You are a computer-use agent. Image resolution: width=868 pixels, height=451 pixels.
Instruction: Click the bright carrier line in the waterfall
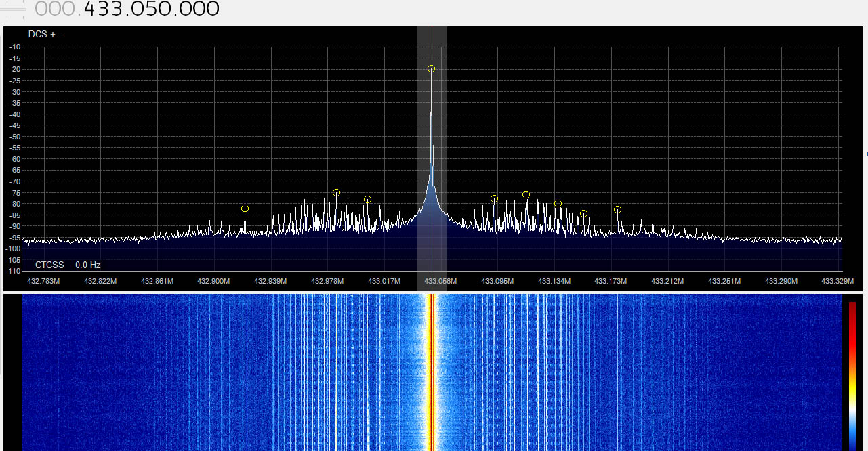pos(431,372)
